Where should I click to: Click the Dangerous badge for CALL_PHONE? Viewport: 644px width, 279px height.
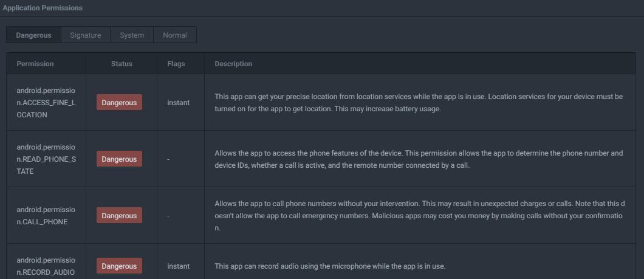119,216
